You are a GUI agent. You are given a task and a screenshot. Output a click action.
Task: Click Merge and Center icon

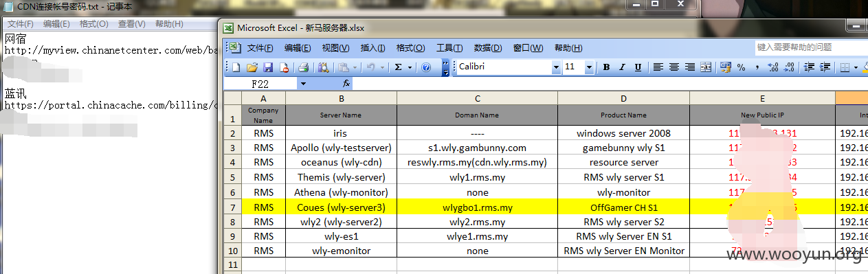(706, 67)
